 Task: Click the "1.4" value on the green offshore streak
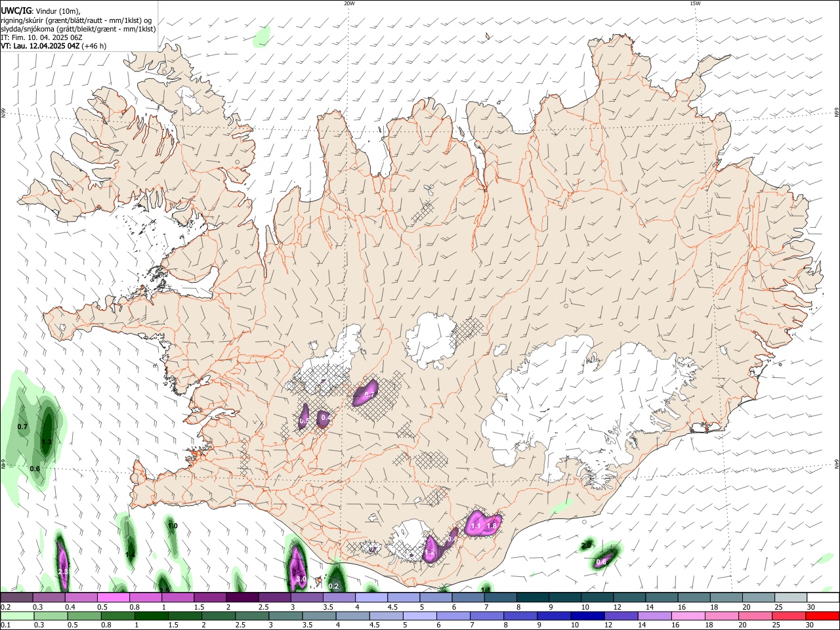[130, 555]
